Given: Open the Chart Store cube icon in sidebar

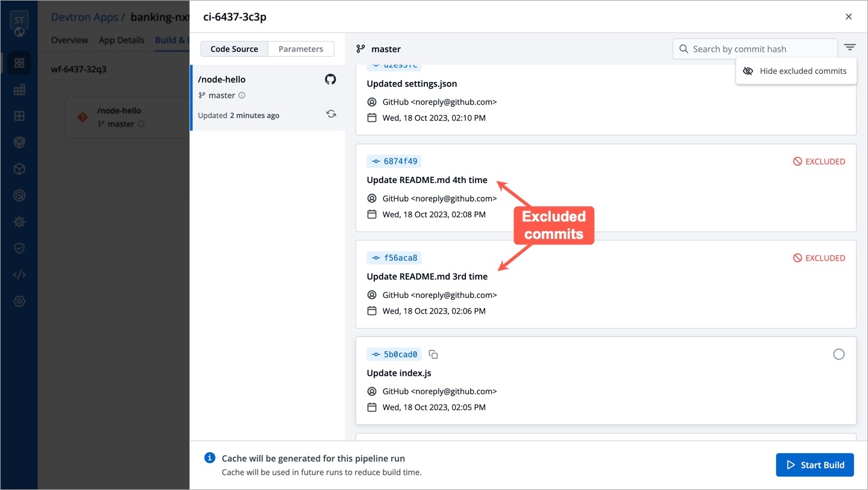Looking at the screenshot, I should 19,169.
